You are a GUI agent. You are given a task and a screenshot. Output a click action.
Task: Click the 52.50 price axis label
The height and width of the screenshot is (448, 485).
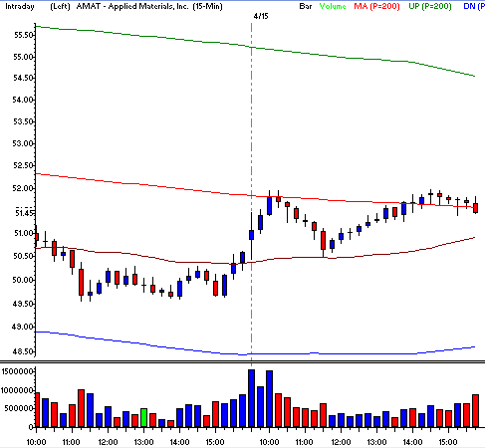(23, 165)
